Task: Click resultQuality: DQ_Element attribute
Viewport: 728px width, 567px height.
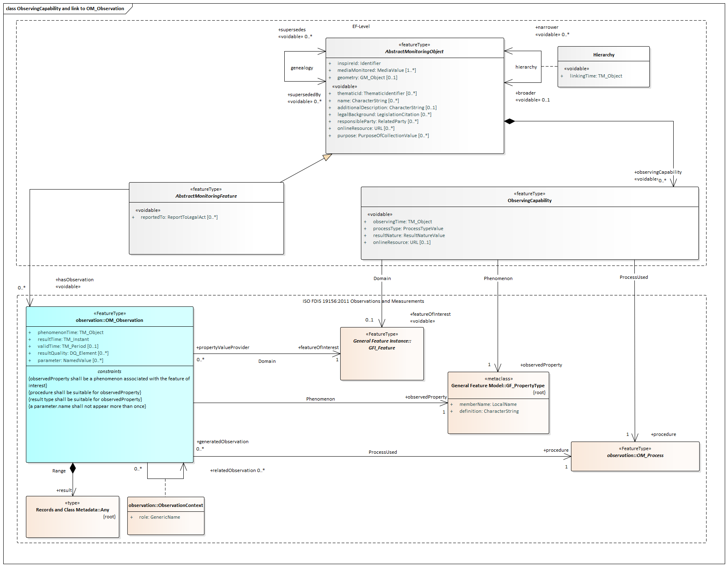Action: 73,353
